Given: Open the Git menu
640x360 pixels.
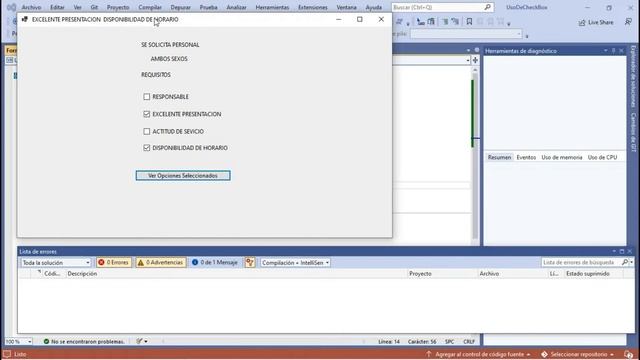Looking at the screenshot, I should coord(94,7).
